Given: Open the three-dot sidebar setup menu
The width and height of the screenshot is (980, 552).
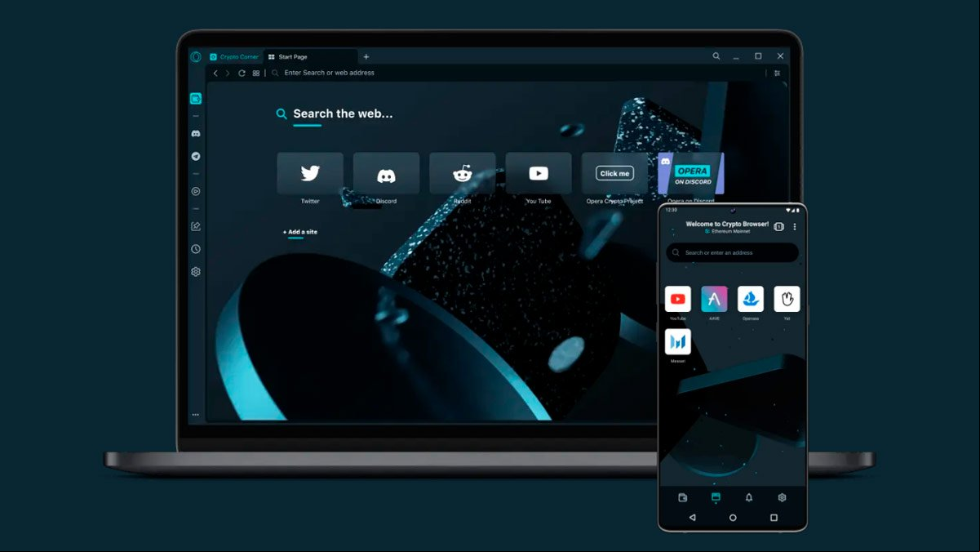Looking at the screenshot, I should 196,415.
